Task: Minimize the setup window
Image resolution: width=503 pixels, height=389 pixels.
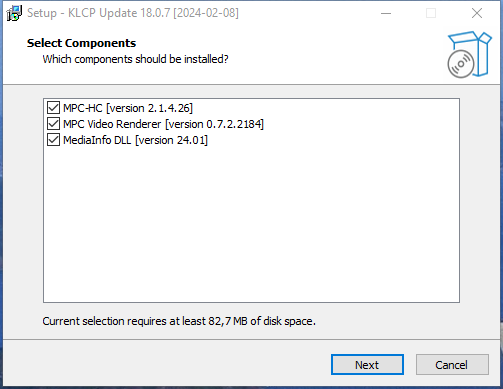Action: tap(386, 13)
